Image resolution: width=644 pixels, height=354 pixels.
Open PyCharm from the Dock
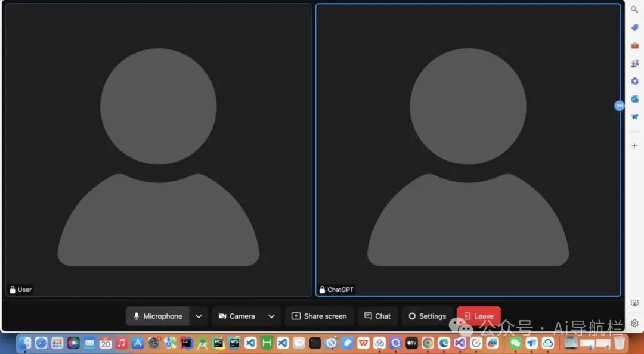[x=218, y=343]
